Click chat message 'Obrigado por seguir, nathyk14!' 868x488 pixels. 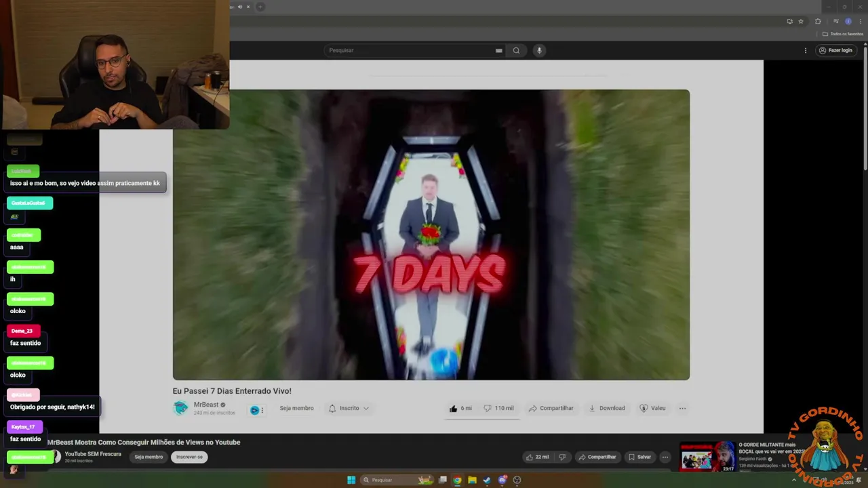[x=52, y=407]
